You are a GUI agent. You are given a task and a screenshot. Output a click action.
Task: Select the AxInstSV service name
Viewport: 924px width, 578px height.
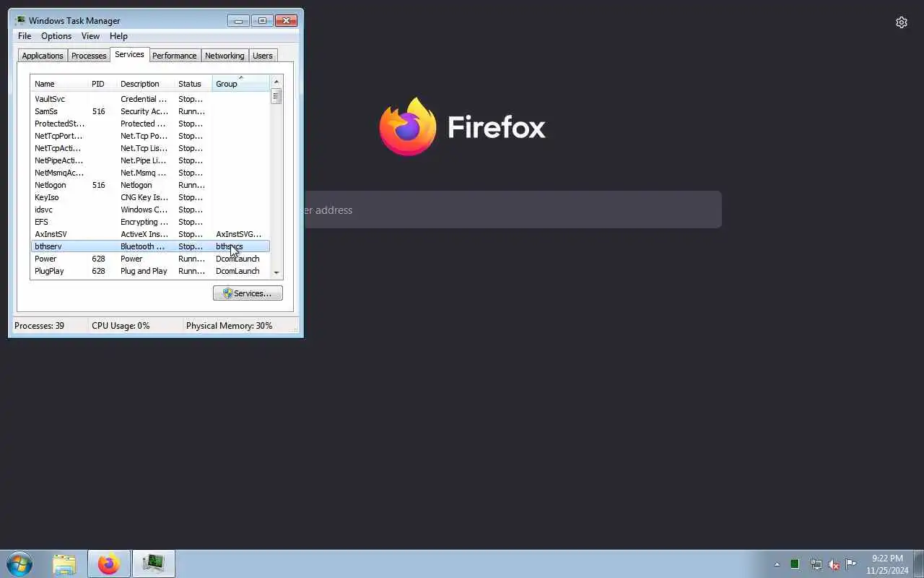[x=51, y=234]
